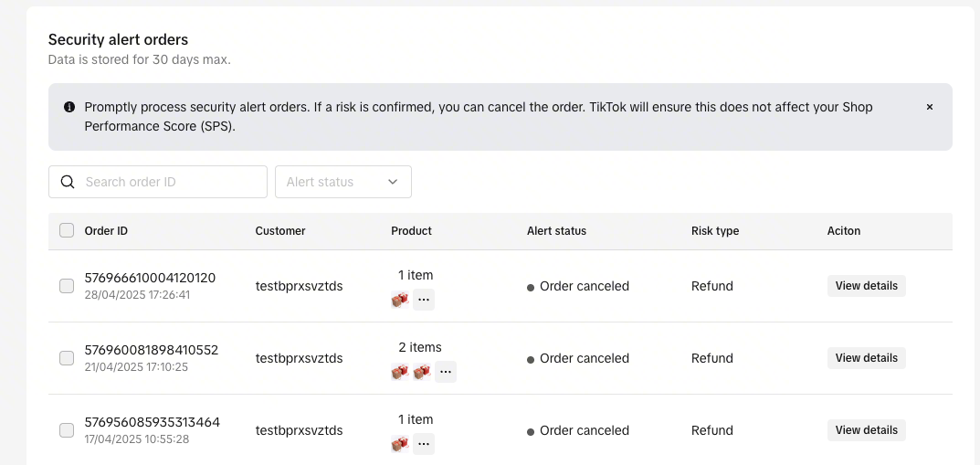
Task: View details of order 576966610004120120
Action: pyautogui.click(x=866, y=286)
